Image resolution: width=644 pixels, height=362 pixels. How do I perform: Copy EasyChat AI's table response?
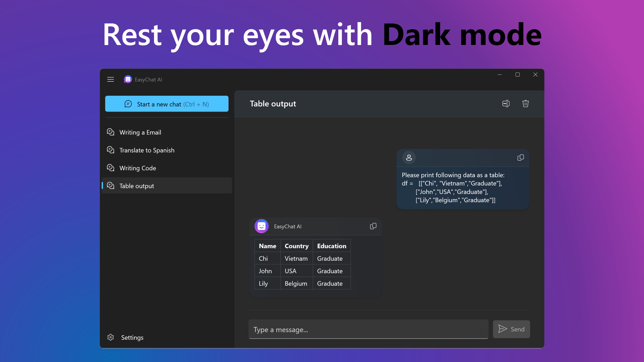tap(373, 226)
